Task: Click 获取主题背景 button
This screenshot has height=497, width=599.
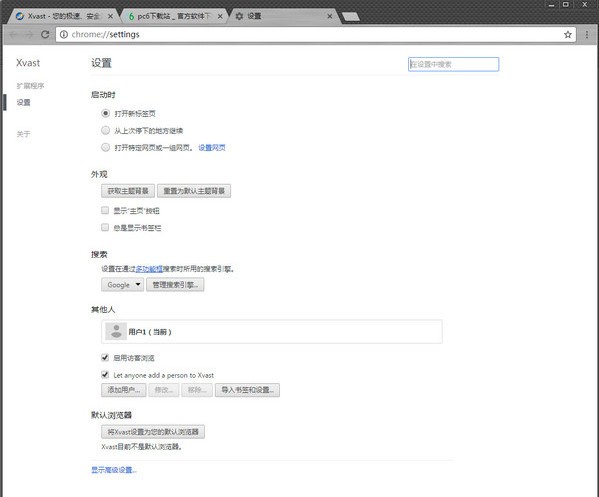Action: pos(128,191)
